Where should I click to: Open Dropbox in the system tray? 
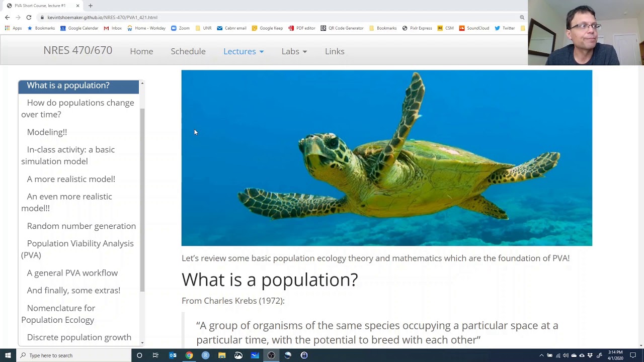[x=590, y=355]
